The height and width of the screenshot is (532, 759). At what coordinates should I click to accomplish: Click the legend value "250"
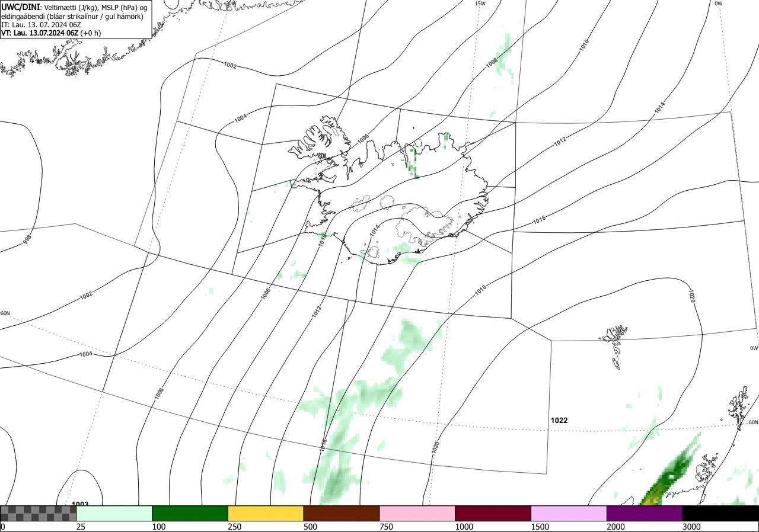pos(234,527)
